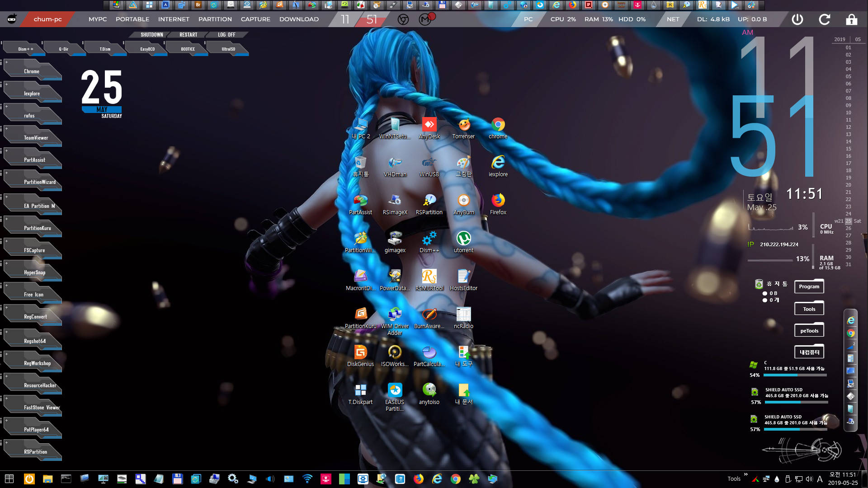Image resolution: width=868 pixels, height=488 pixels.
Task: Open the anytoiso desktop icon
Action: (x=429, y=394)
